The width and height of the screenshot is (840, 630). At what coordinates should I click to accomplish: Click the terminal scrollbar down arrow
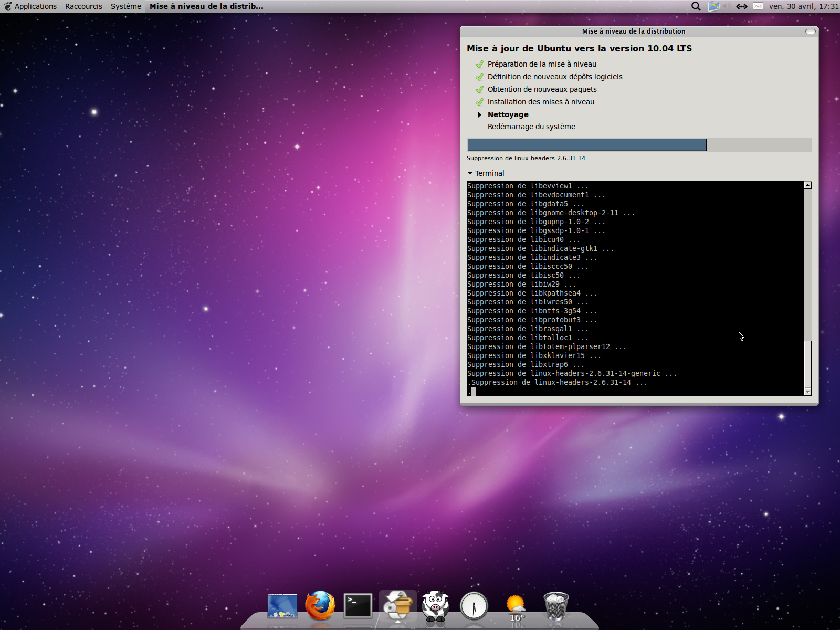click(x=807, y=392)
